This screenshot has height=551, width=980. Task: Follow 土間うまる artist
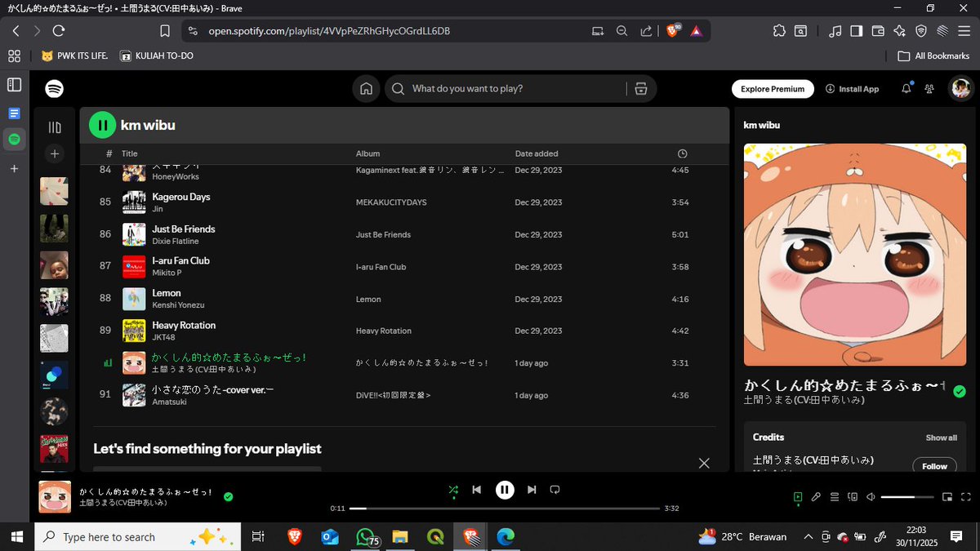tap(935, 466)
